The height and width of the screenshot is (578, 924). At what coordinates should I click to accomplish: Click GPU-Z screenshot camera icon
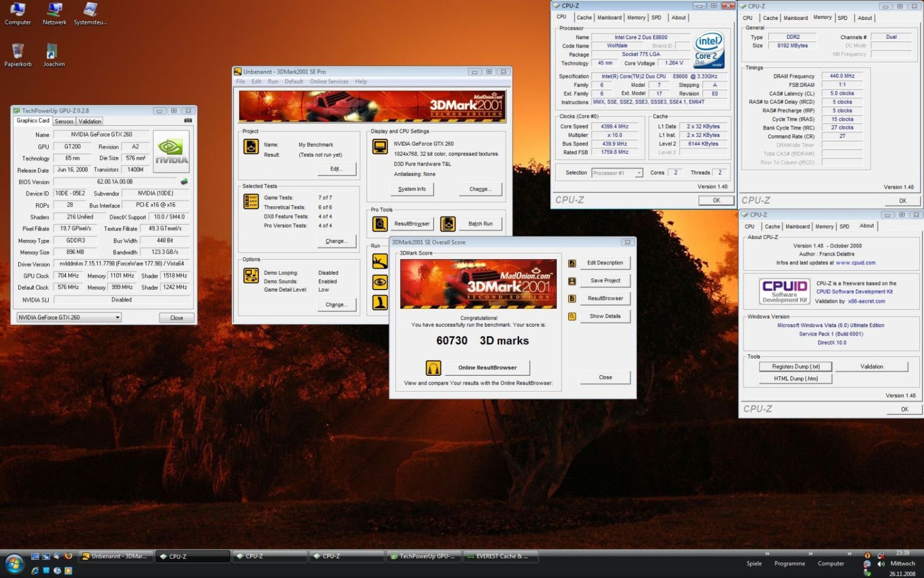[188, 121]
